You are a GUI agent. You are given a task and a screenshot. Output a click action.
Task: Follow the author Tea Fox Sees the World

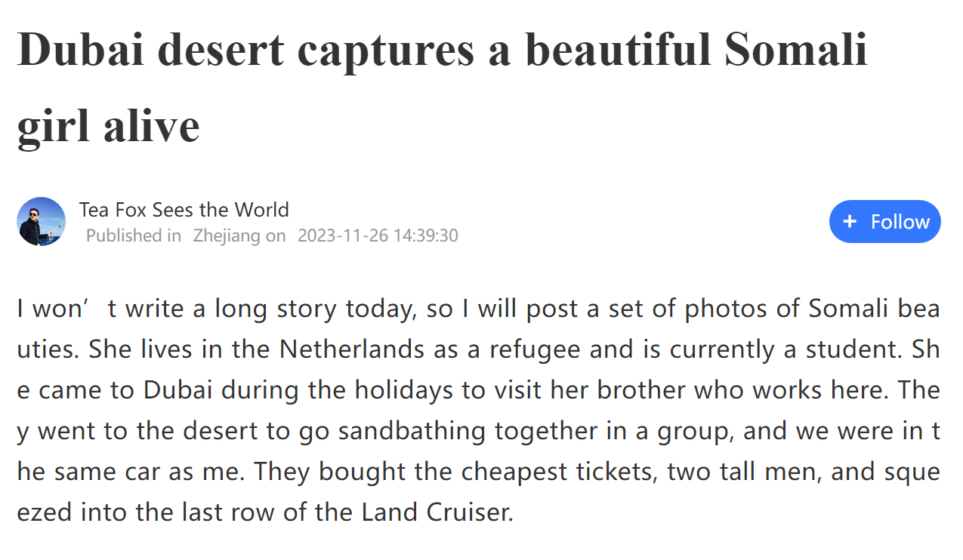coord(884,221)
